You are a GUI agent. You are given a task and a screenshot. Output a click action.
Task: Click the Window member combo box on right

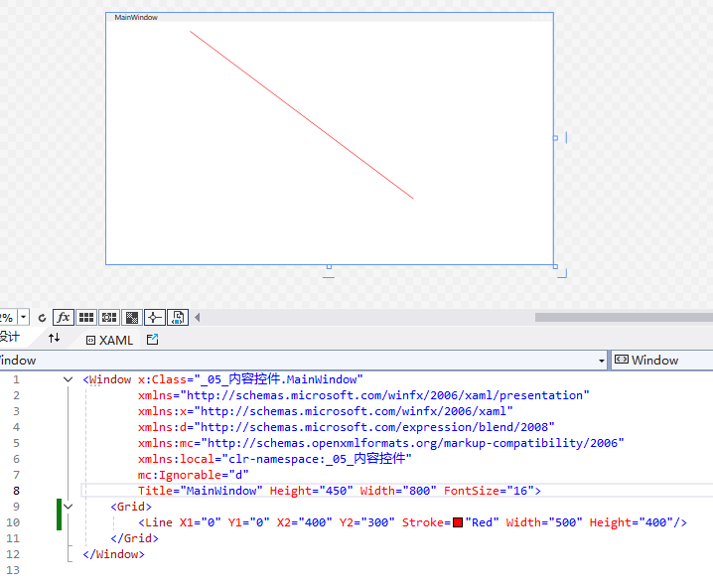(660, 361)
